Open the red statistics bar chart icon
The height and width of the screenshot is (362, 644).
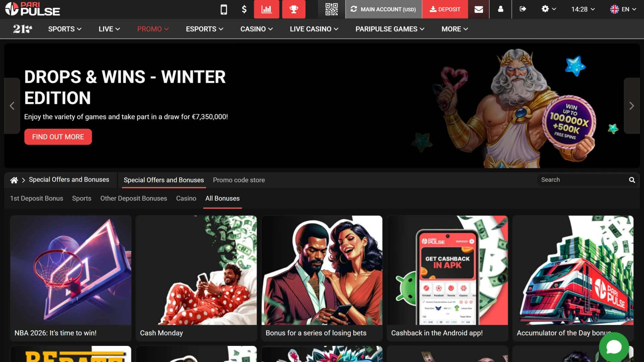click(267, 9)
